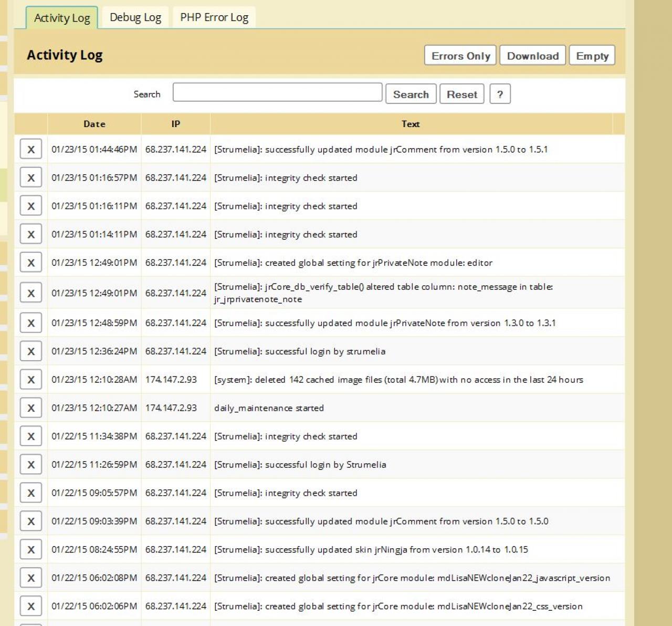Image resolution: width=672 pixels, height=626 pixels.
Task: Delete the jrComment 1.5.0 to 1.5.1 update entry
Action: pyautogui.click(x=31, y=149)
